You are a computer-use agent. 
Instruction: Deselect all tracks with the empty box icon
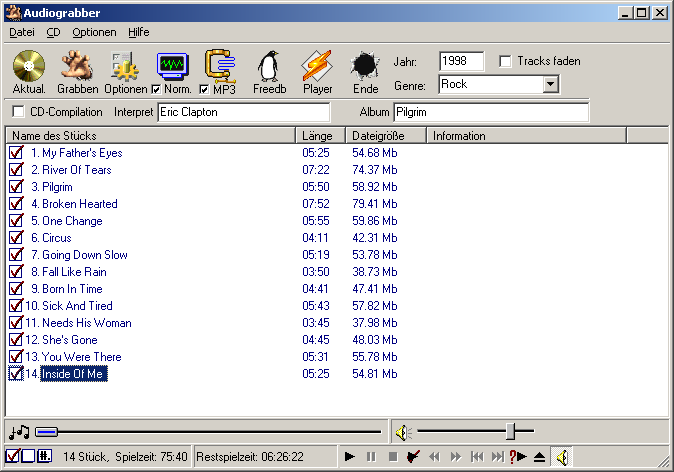tap(28, 456)
